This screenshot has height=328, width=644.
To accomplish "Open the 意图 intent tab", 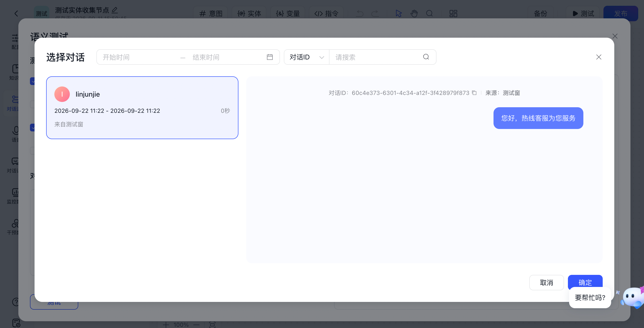I will click(x=211, y=13).
